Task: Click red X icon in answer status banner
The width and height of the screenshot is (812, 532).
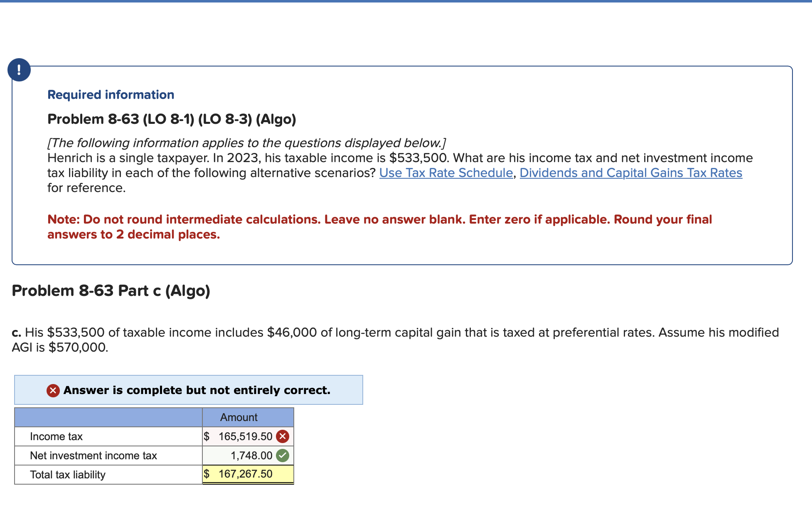Action: (53, 391)
